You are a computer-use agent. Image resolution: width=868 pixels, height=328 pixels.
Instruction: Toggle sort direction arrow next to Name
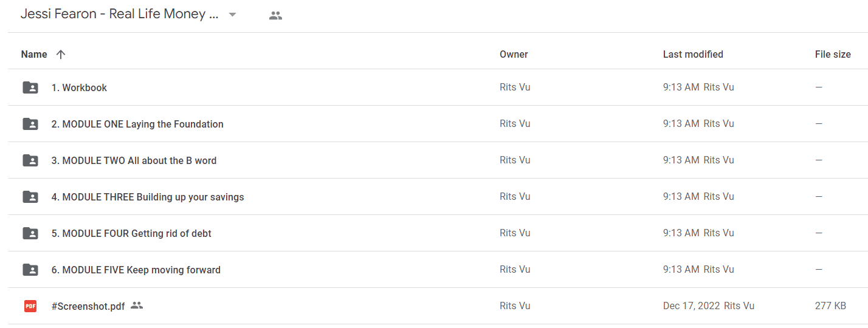pos(60,54)
